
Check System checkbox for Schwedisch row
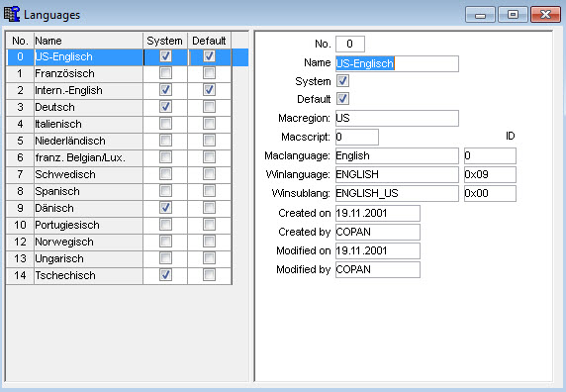click(165, 174)
